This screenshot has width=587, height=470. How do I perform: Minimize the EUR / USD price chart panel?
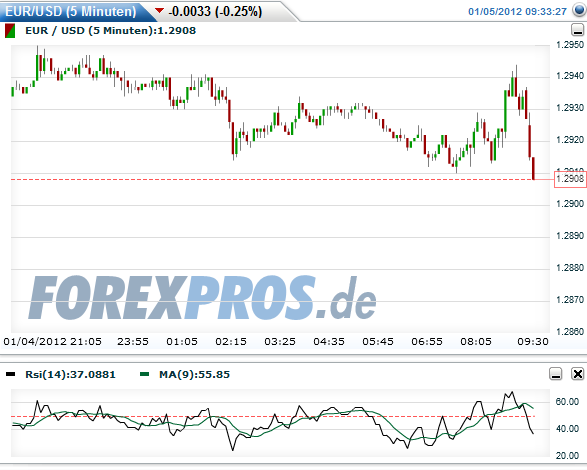coord(577,30)
